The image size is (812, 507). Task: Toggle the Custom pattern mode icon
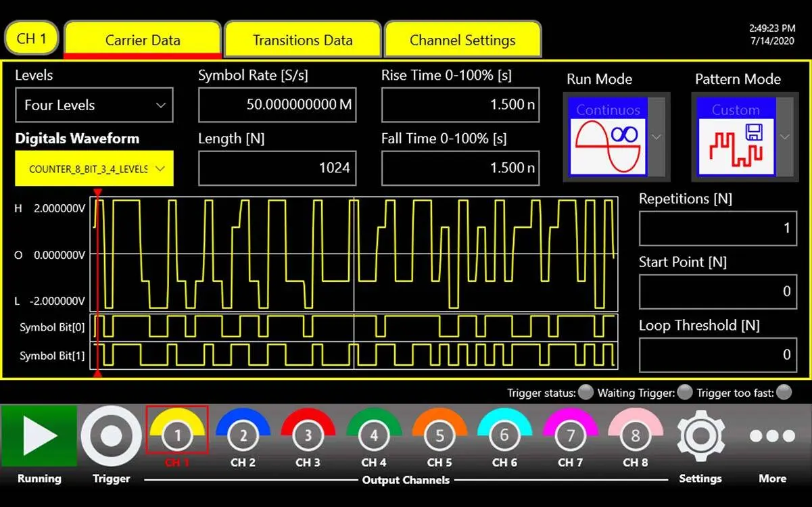click(736, 138)
